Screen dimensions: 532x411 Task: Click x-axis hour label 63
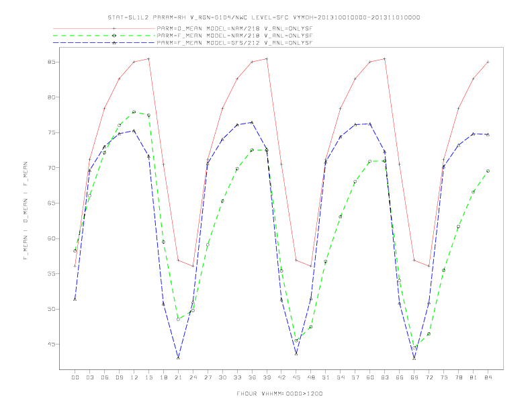(385, 377)
